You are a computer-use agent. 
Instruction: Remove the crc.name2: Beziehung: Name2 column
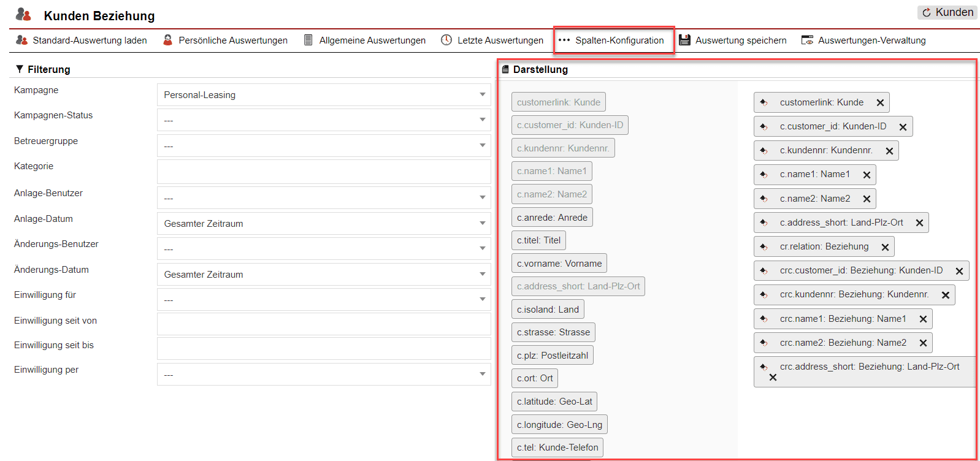(923, 343)
